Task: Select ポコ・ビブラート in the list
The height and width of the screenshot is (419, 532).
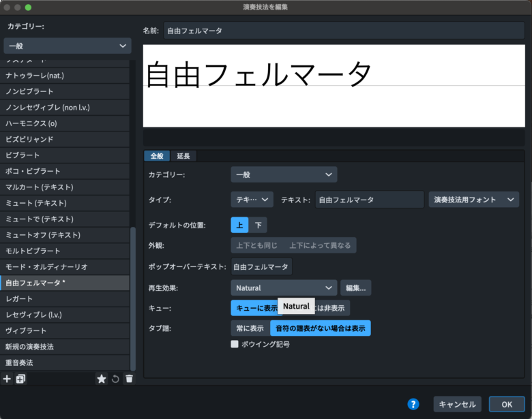Action: pos(65,171)
